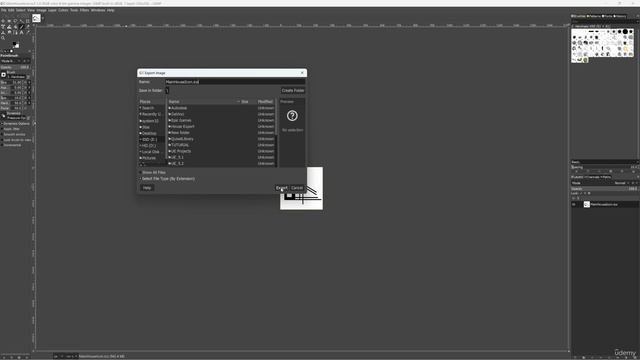Close the Export Image dialog
Viewport: 640px width, 360px height.
[x=302, y=73]
